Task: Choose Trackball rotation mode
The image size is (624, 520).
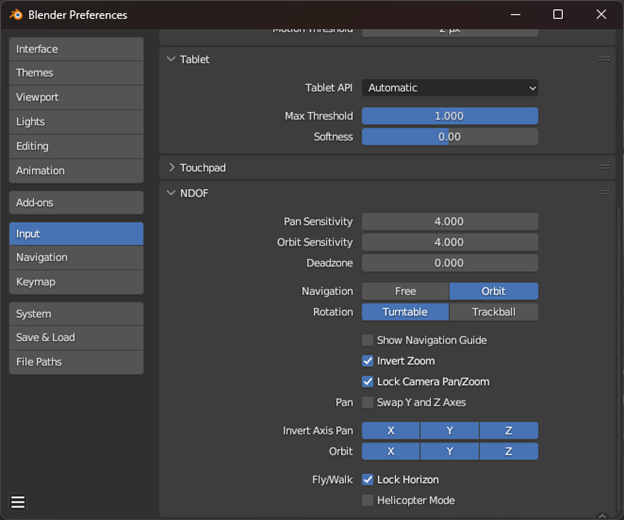Action: click(493, 312)
